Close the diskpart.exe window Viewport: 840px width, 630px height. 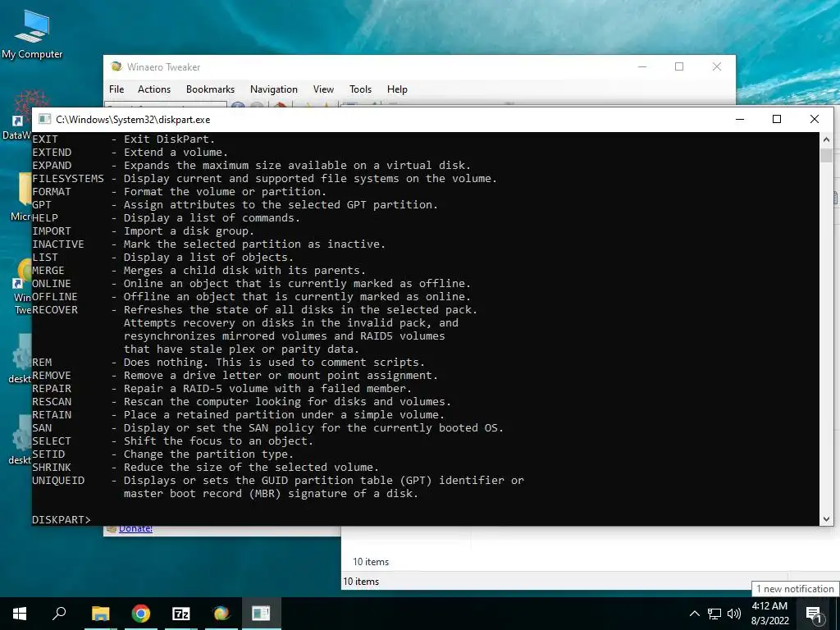pyautogui.click(x=815, y=119)
